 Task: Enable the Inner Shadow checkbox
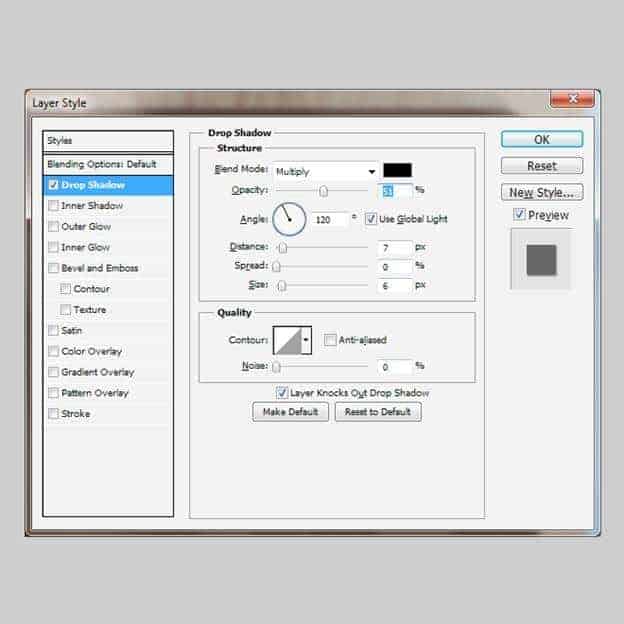pyautogui.click(x=53, y=206)
